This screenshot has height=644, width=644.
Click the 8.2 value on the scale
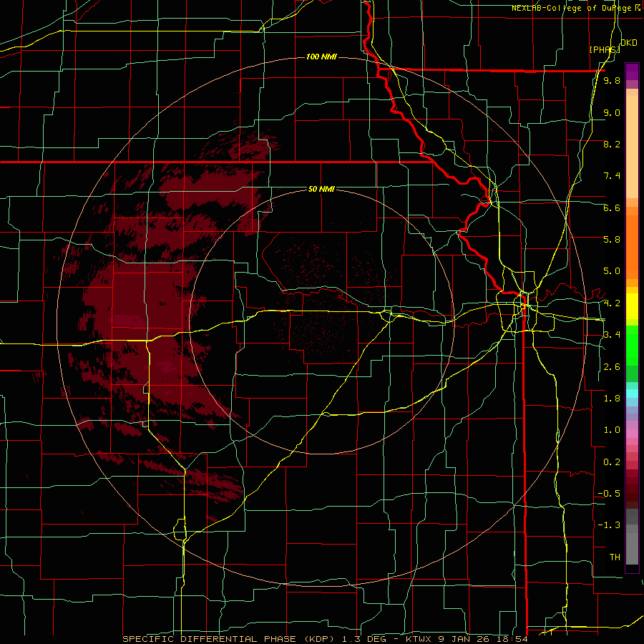click(612, 144)
